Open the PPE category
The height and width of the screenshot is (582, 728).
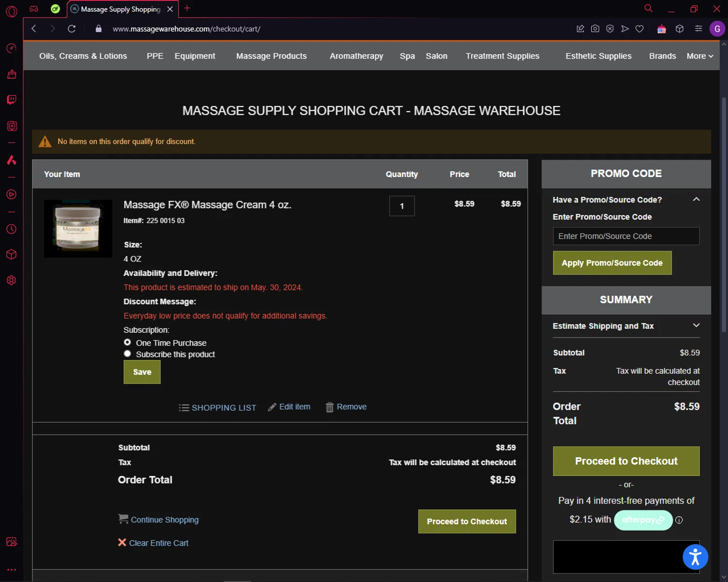pyautogui.click(x=155, y=56)
